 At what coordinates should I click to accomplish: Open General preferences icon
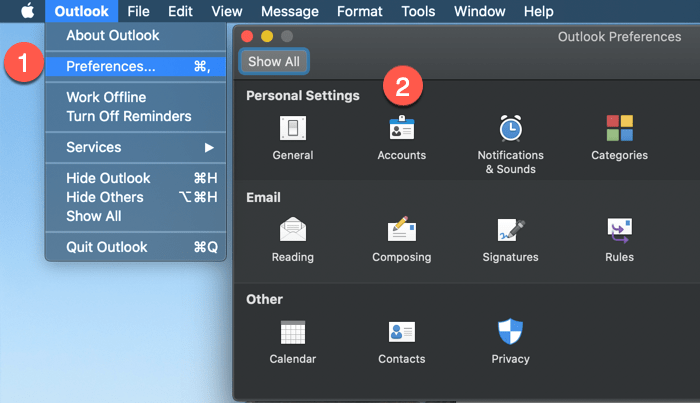click(x=293, y=129)
